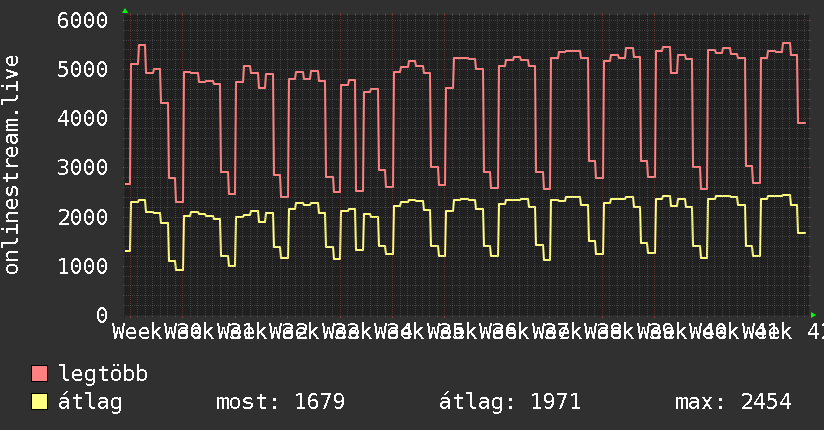The image size is (824, 430).
Task: Click the 1000 y-axis label
Action: [83, 266]
